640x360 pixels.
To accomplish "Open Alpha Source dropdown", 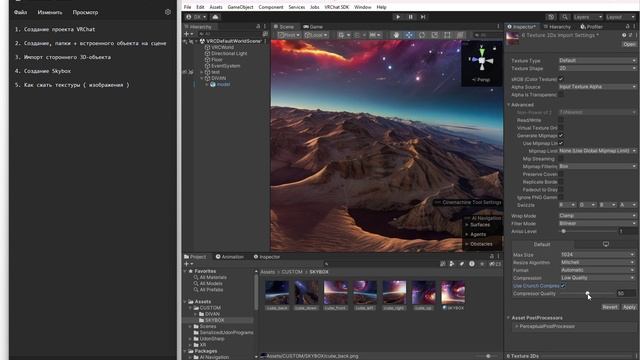I will click(x=597, y=87).
